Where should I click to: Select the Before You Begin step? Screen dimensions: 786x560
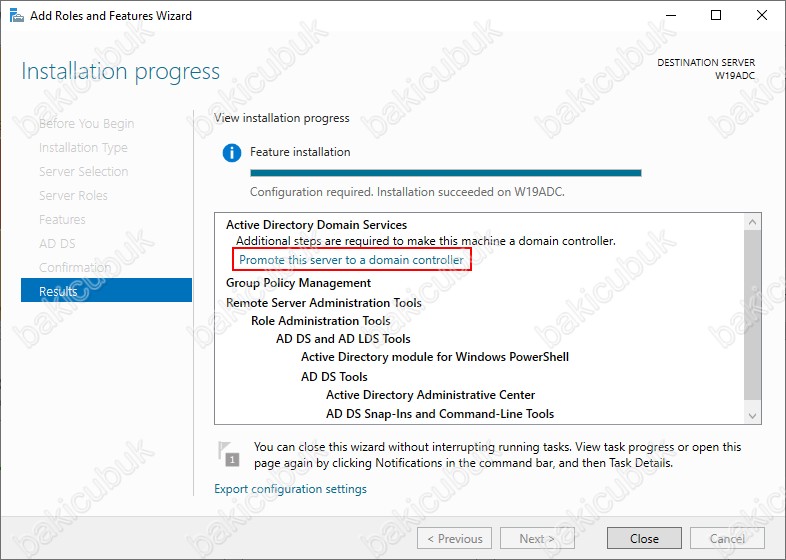point(86,123)
